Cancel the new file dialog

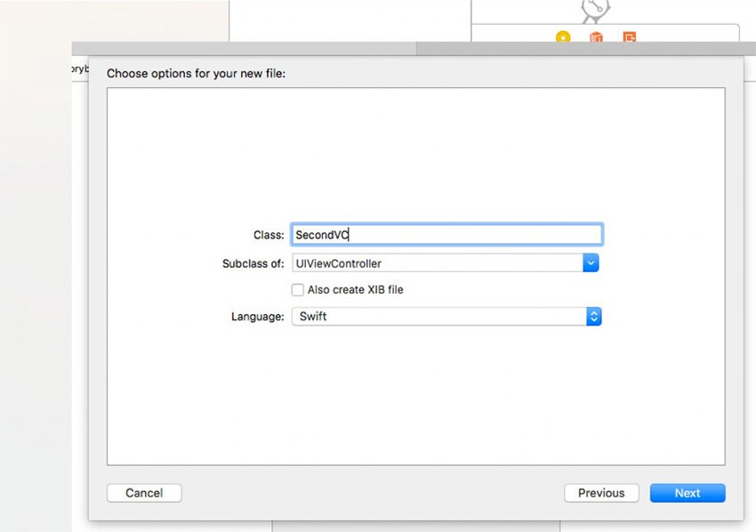144,493
